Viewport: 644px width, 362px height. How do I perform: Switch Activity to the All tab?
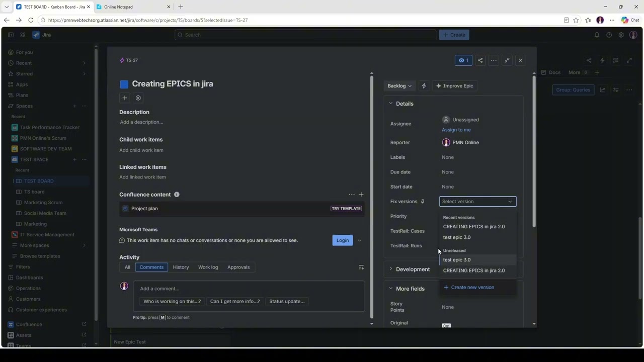coord(127,267)
